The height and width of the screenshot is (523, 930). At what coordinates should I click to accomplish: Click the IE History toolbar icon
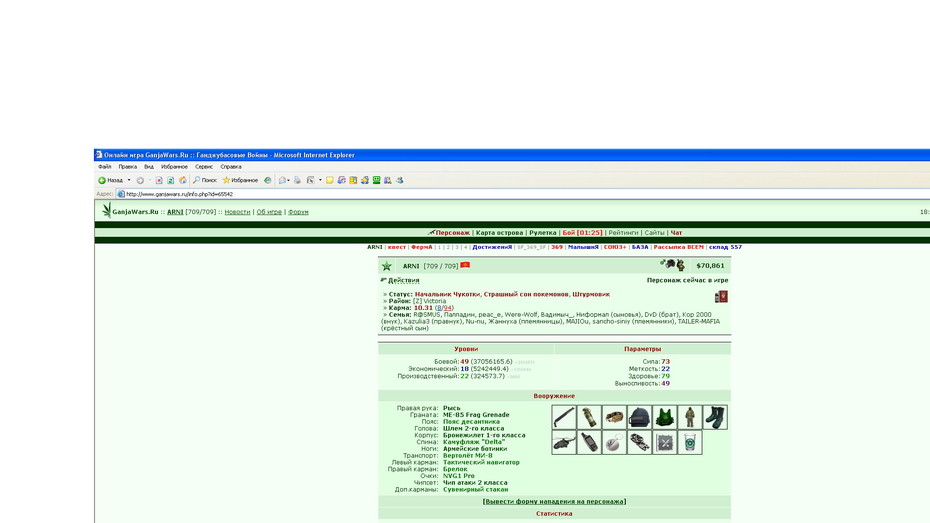(267, 180)
